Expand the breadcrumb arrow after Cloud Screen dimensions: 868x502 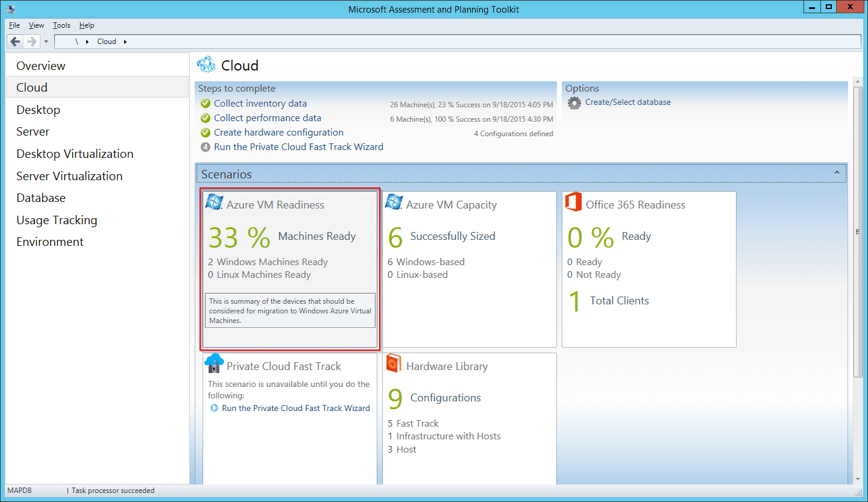125,42
